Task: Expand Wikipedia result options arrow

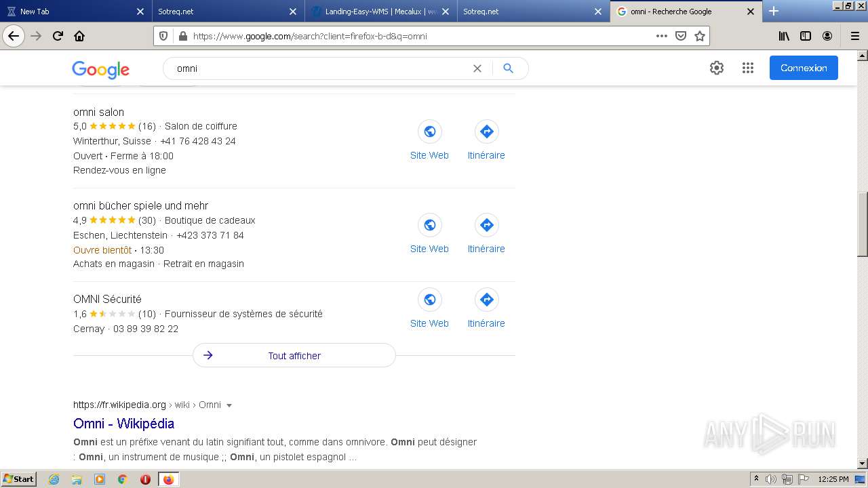Action: coord(229,405)
